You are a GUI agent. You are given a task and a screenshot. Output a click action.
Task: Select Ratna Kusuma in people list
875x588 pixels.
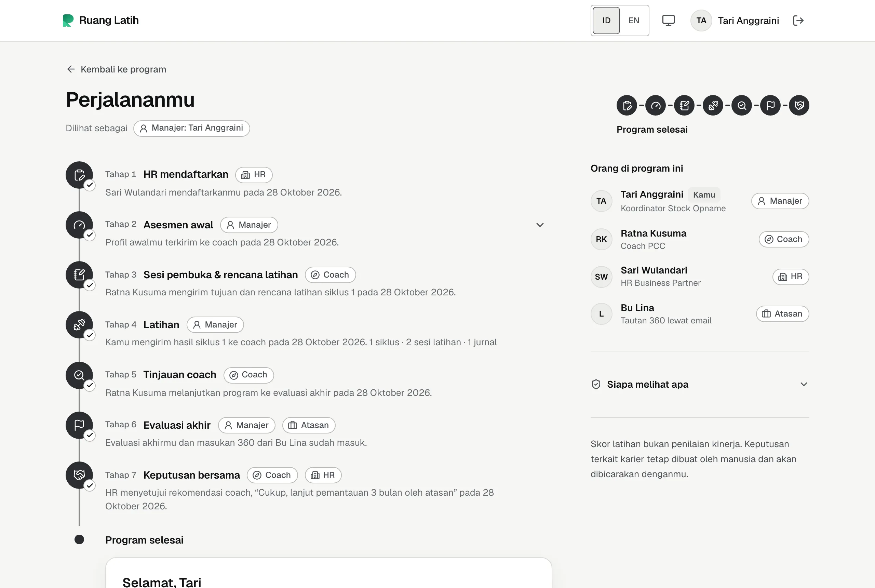click(x=700, y=239)
